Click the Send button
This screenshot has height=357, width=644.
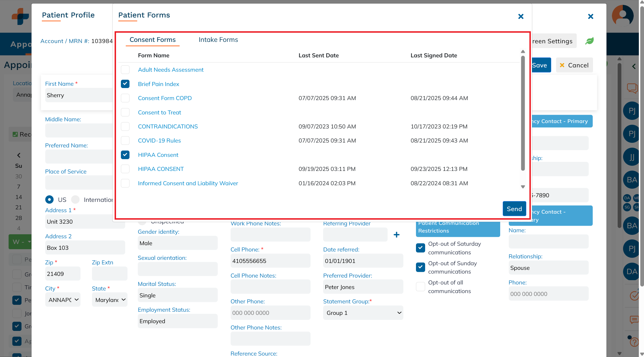514,209
